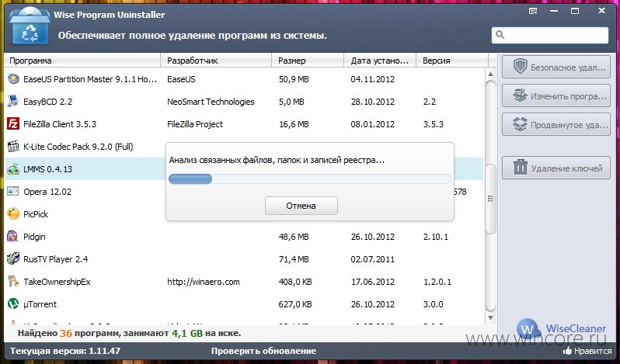Click the 28.10.2012 install date cell
The height and width of the screenshot is (364, 620).
(372, 102)
